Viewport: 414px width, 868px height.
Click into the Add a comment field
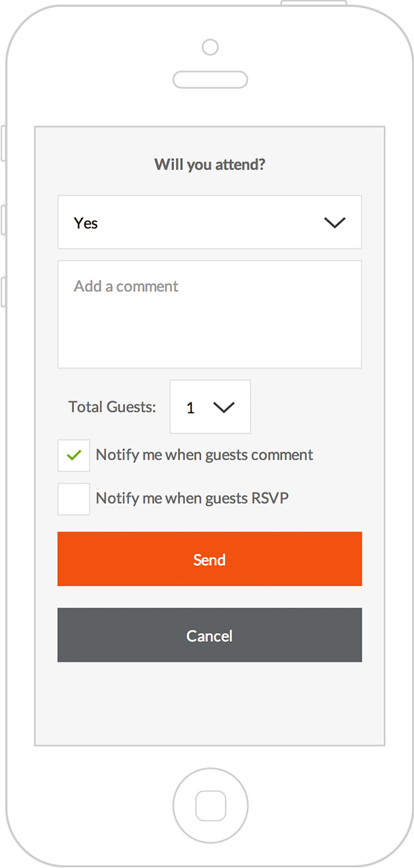click(x=209, y=314)
